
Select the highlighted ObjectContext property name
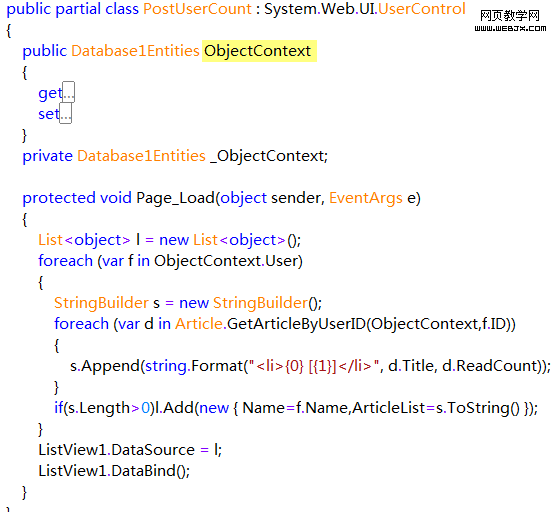258,51
